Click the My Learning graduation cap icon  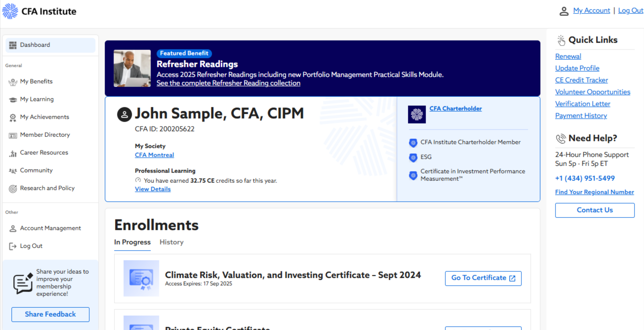(13, 99)
